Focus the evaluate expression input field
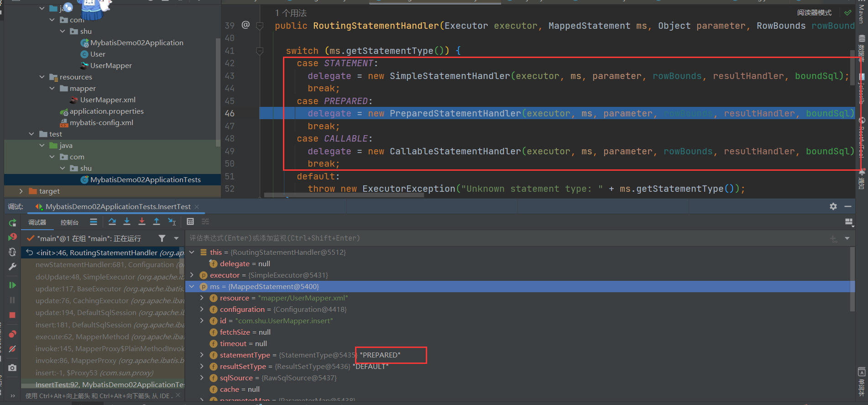Viewport: 868px width, 405px height. 507,238
